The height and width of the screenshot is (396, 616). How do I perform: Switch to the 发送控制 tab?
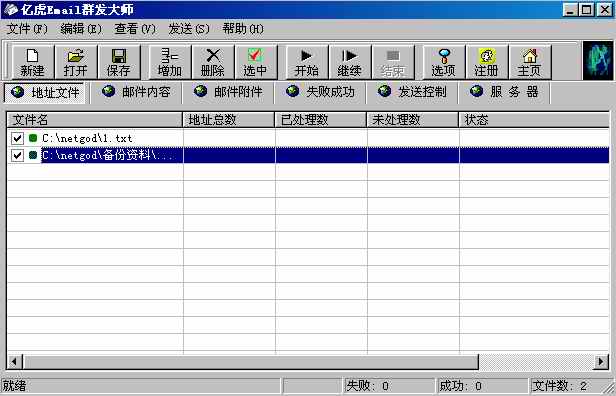412,92
